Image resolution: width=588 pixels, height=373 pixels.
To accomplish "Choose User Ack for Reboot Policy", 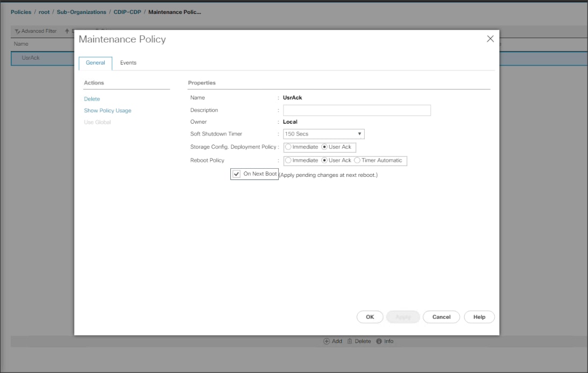I will [324, 161].
